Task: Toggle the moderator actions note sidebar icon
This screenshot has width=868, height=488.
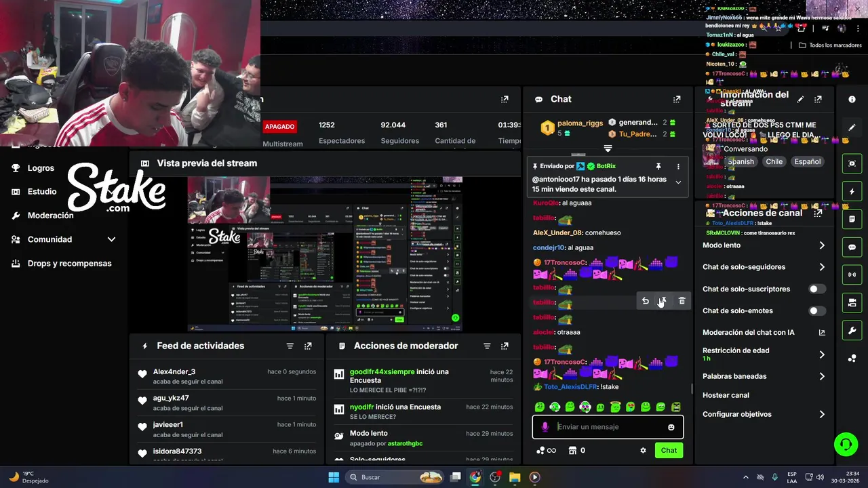Action: pyautogui.click(x=852, y=219)
